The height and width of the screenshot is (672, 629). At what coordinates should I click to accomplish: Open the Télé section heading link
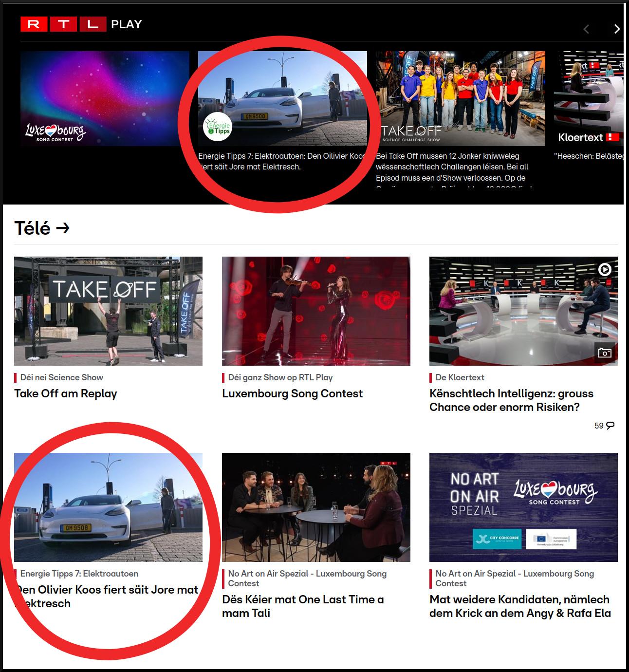click(42, 228)
